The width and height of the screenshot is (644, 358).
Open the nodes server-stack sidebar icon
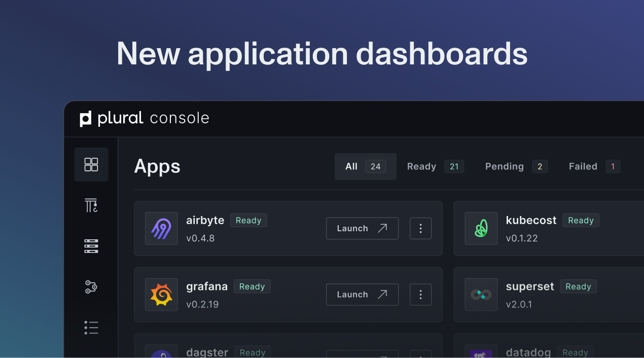coord(91,246)
